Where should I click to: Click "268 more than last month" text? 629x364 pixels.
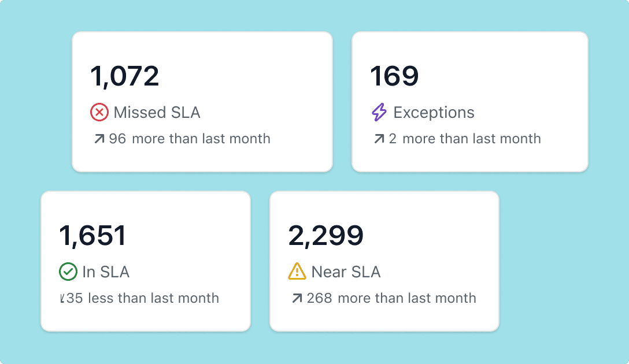391,298
